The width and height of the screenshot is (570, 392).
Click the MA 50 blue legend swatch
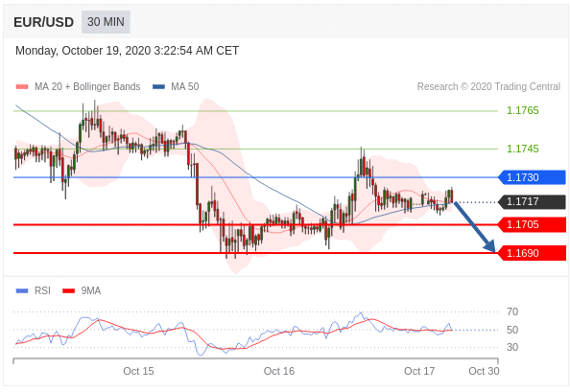(x=159, y=87)
